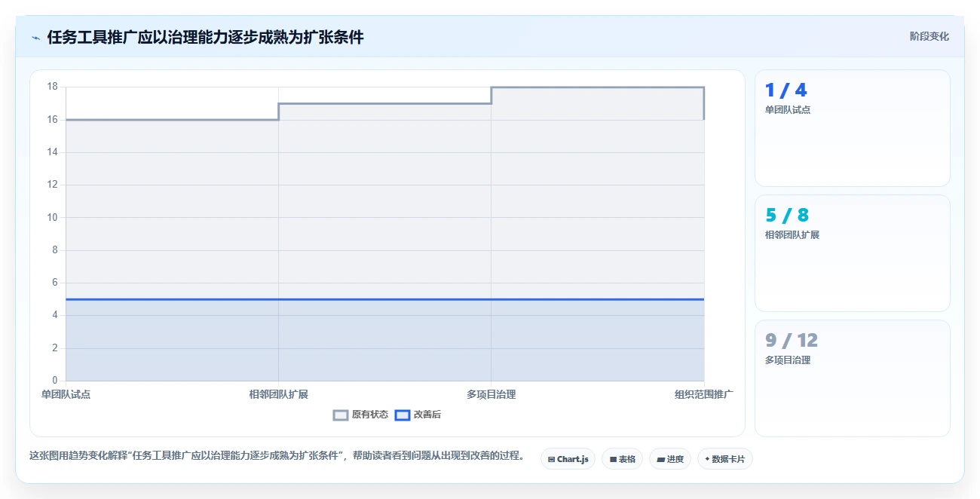The width and height of the screenshot is (980, 499).
Task: Open the 5 / 8 相邻团队扩展 card
Action: 852,253
